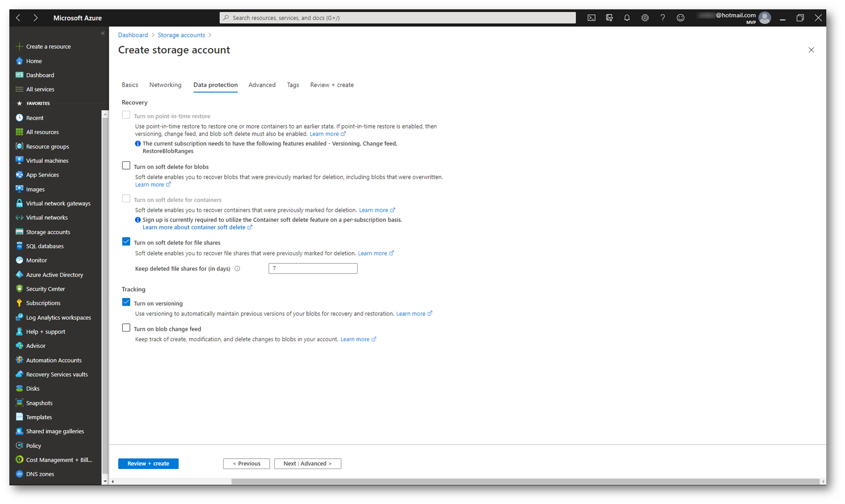Enable soft delete for blobs checkbox
Image resolution: width=845 pixels, height=504 pixels.
[x=126, y=165]
